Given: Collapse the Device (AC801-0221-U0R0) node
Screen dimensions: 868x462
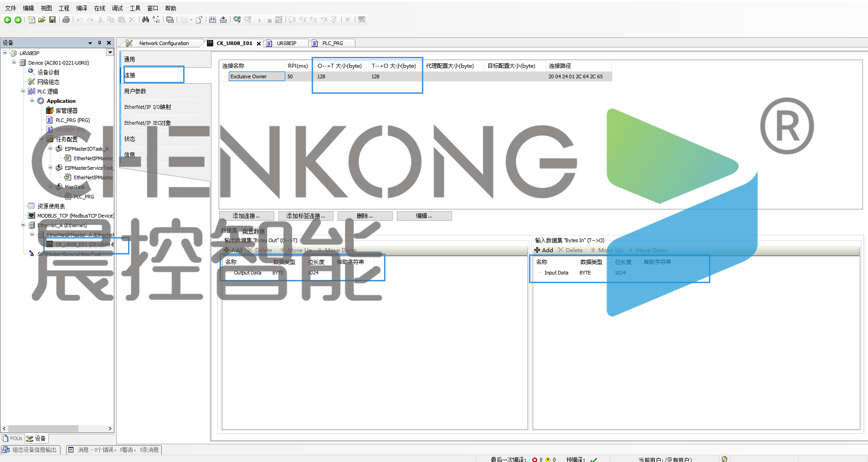Looking at the screenshot, I should point(14,62).
